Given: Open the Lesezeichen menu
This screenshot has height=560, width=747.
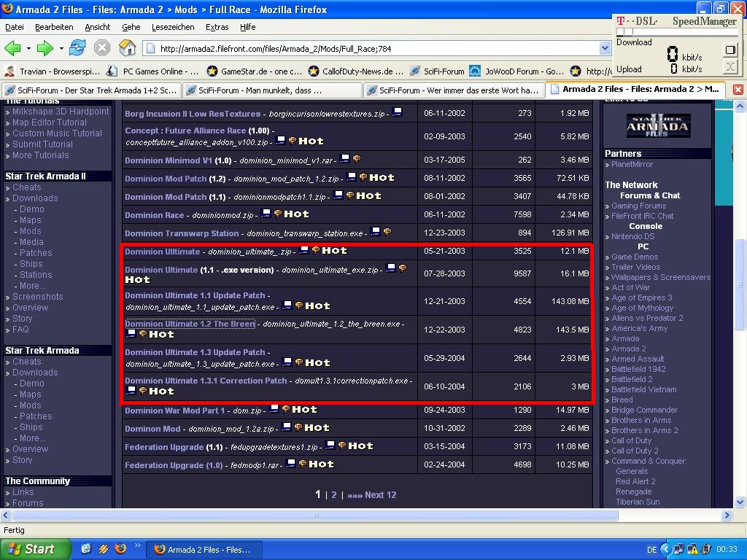Looking at the screenshot, I should pyautogui.click(x=173, y=27).
